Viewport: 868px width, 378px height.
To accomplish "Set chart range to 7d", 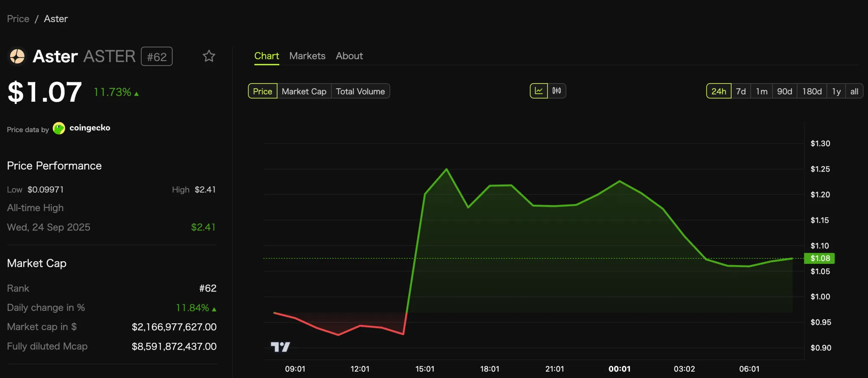I will [x=741, y=91].
